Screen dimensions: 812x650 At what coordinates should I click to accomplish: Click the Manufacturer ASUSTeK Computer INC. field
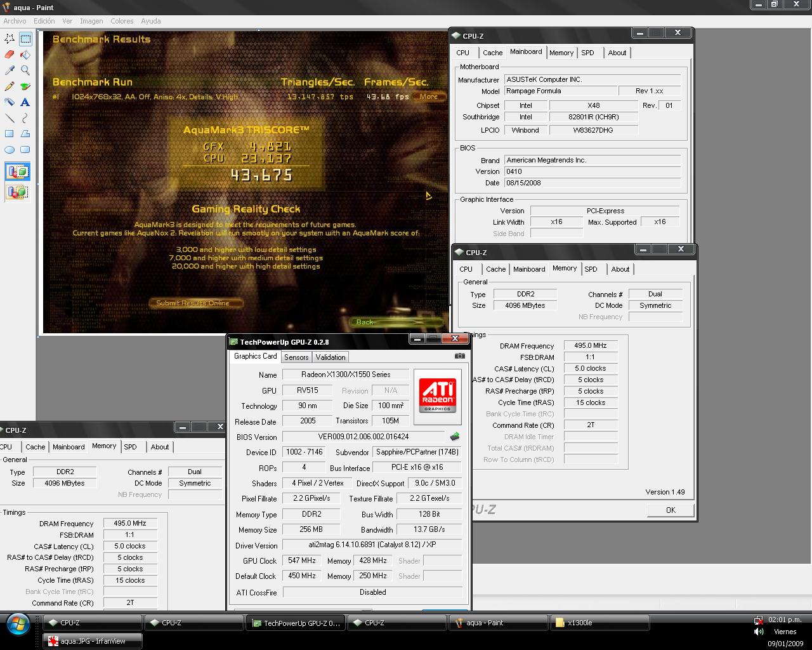(593, 79)
